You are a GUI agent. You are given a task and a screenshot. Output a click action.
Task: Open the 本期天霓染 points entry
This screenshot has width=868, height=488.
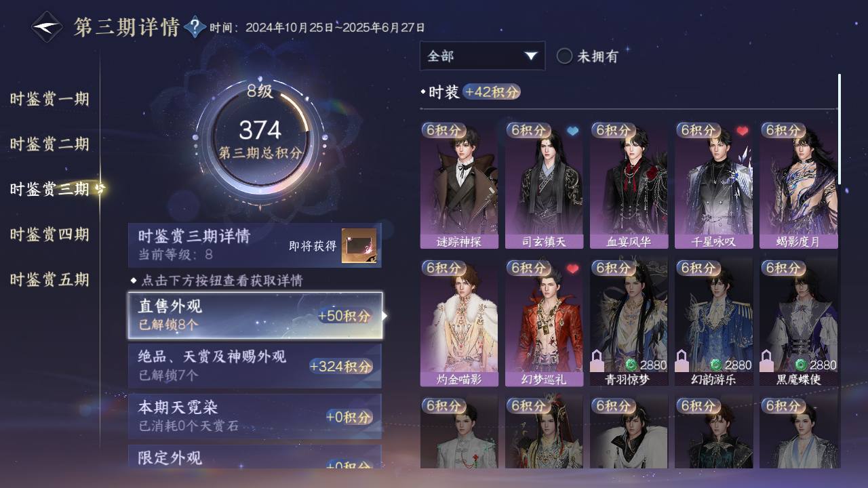(x=255, y=416)
